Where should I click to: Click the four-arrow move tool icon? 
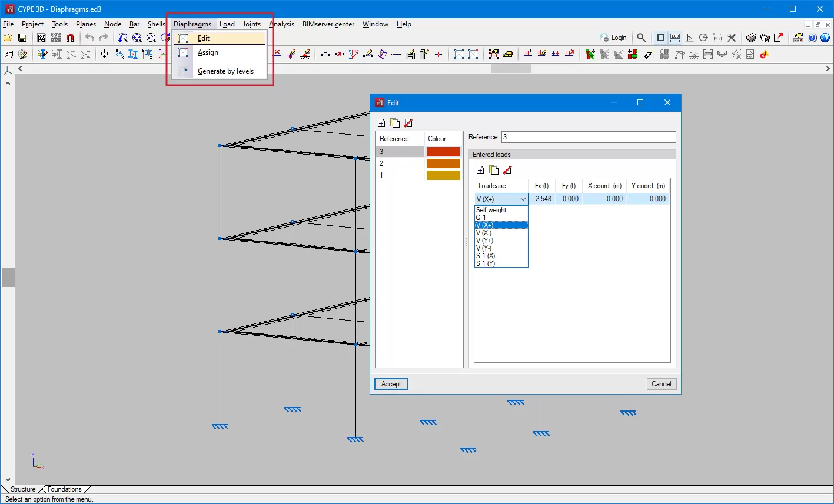point(104,55)
